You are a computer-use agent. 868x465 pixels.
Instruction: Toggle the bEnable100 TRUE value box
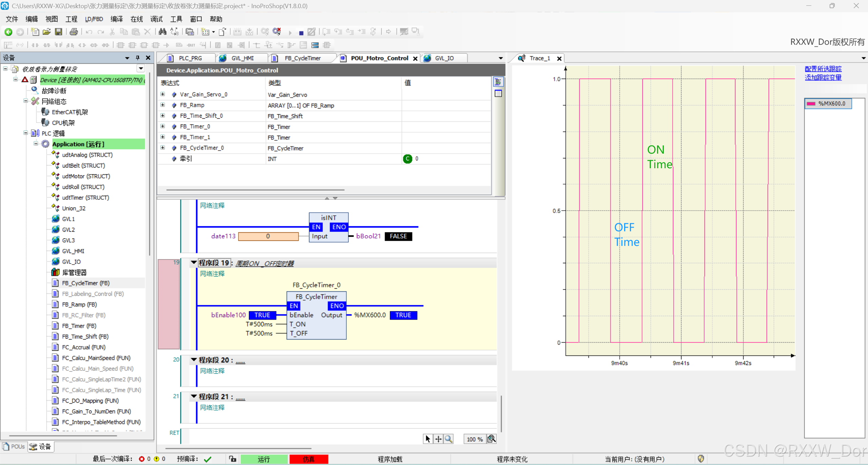click(262, 315)
